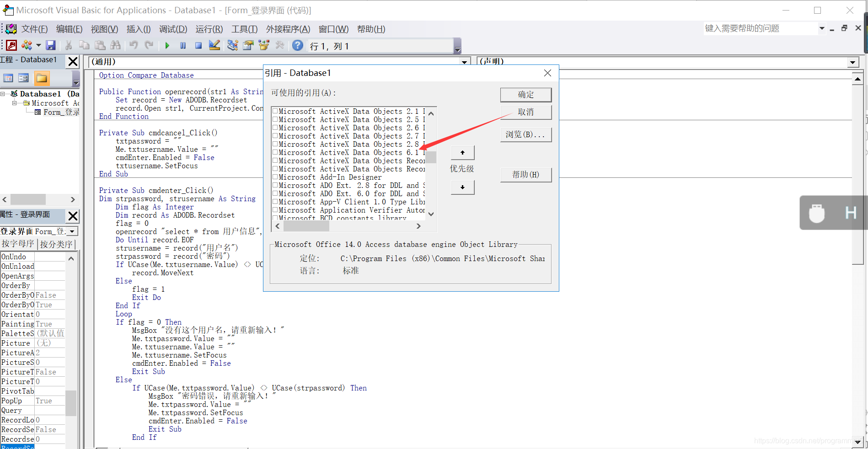Close the 引用 - Database1 dialog
Viewport: 868px width, 449px height.
pyautogui.click(x=547, y=73)
